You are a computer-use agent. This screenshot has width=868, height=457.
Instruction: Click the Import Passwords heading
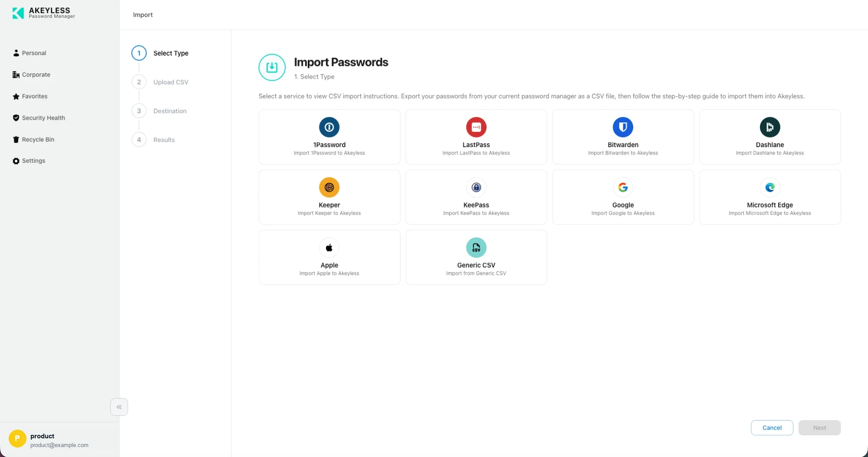tap(341, 62)
